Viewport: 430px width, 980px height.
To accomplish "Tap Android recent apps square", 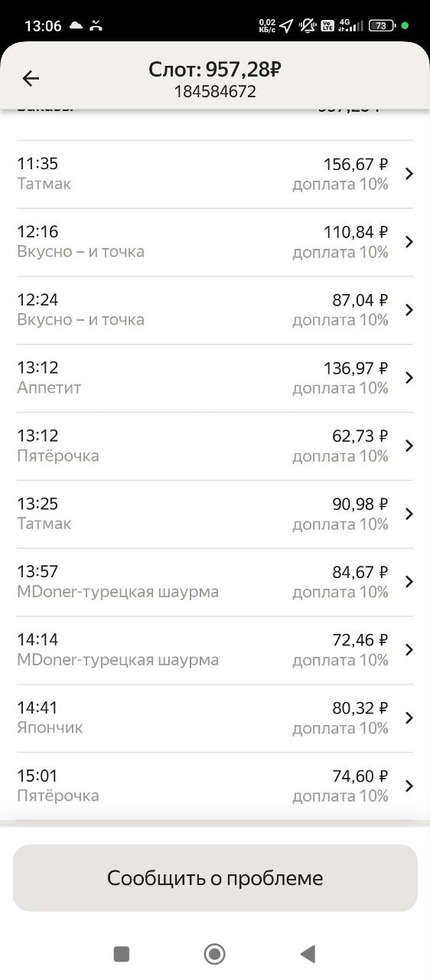I will [121, 953].
